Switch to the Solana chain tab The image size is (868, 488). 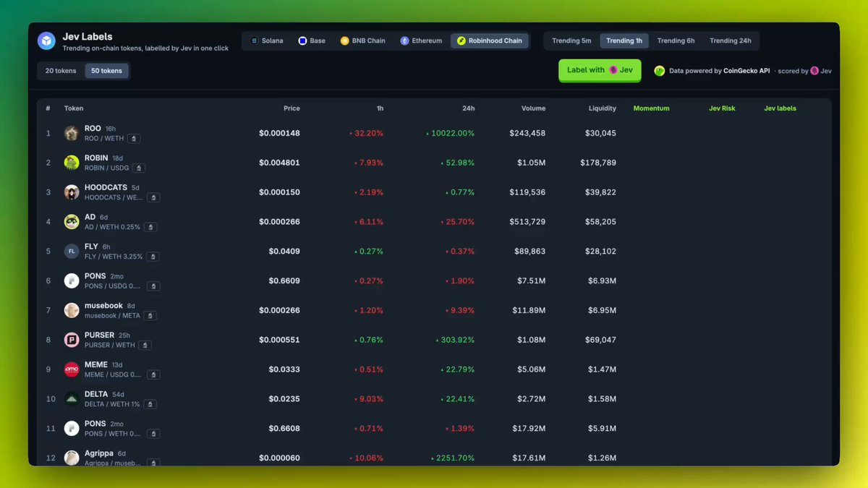267,41
